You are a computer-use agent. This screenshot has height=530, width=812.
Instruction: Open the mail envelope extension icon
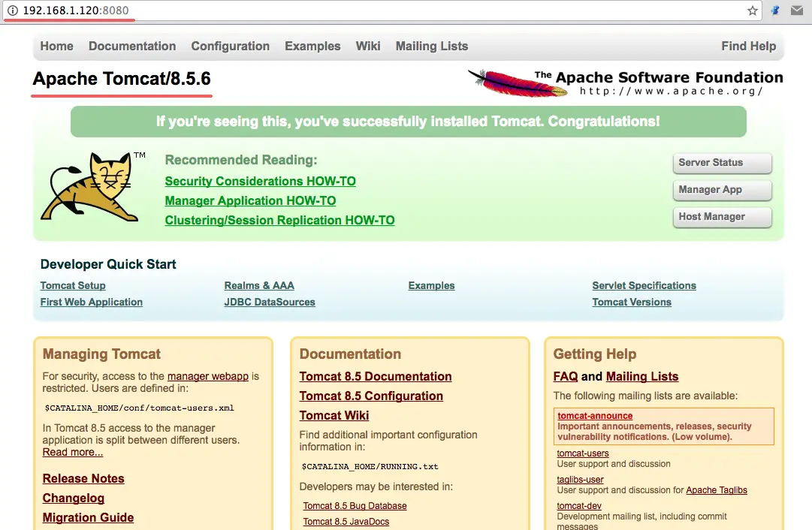click(x=797, y=11)
